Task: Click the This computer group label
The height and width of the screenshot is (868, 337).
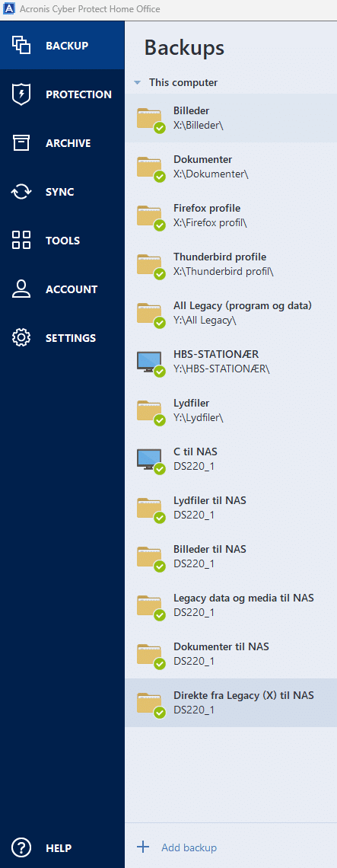Action: [x=183, y=82]
